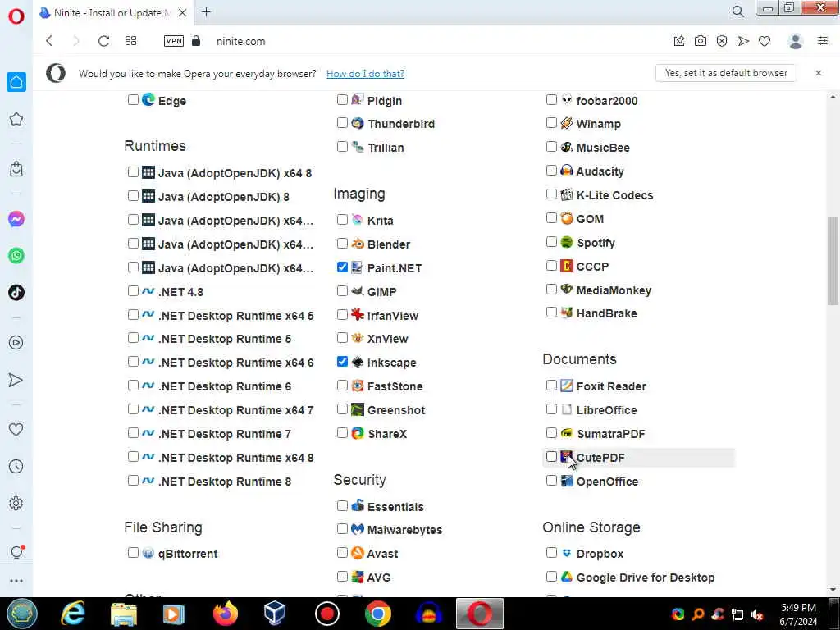
Task: Click the HandBrake label
Action: [606, 313]
